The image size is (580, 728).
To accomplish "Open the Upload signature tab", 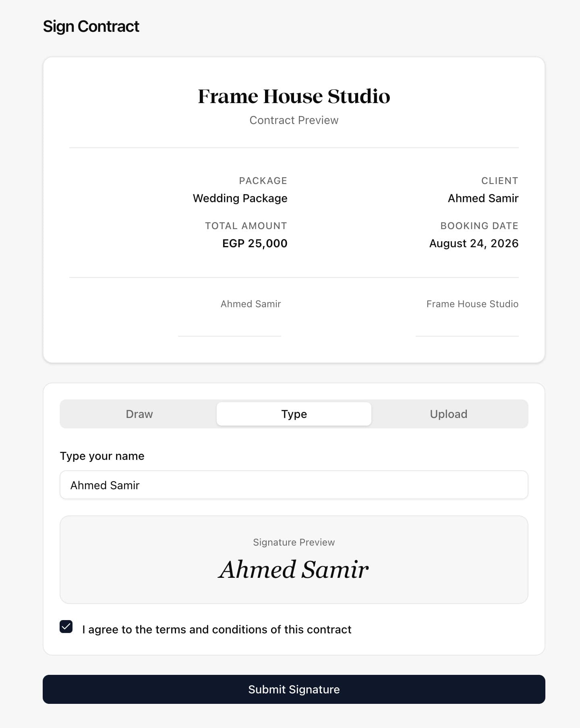I will pyautogui.click(x=449, y=414).
